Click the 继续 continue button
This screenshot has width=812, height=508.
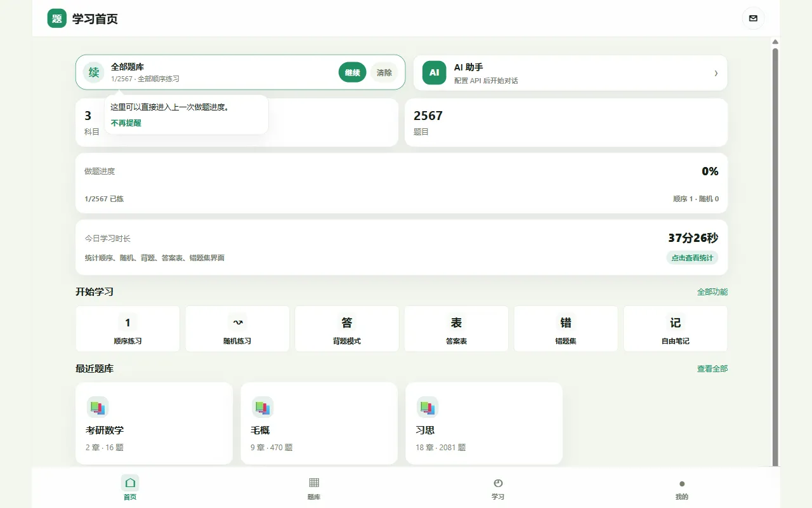click(x=352, y=72)
